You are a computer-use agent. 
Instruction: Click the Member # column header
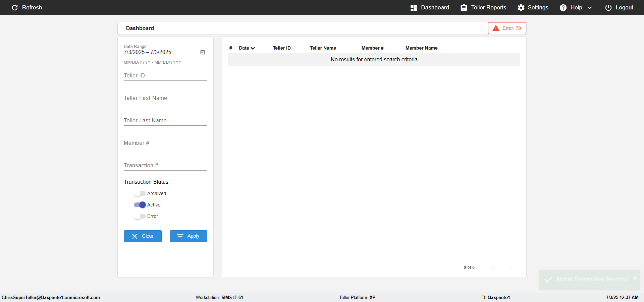(x=372, y=48)
